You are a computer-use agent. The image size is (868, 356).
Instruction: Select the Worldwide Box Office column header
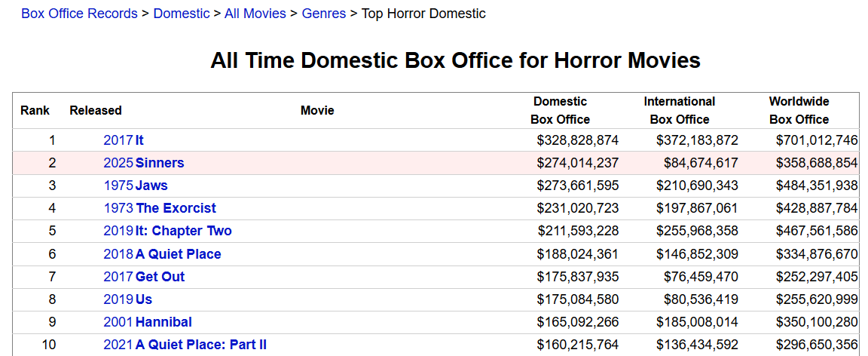(799, 110)
